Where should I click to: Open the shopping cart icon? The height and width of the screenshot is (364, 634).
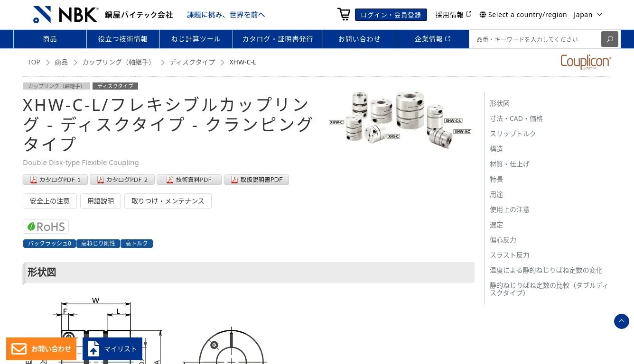[344, 14]
